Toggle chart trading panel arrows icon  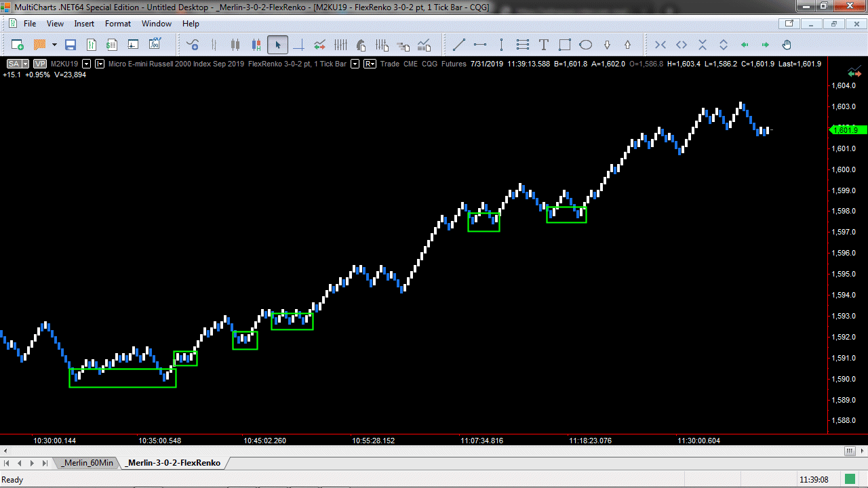click(x=319, y=45)
